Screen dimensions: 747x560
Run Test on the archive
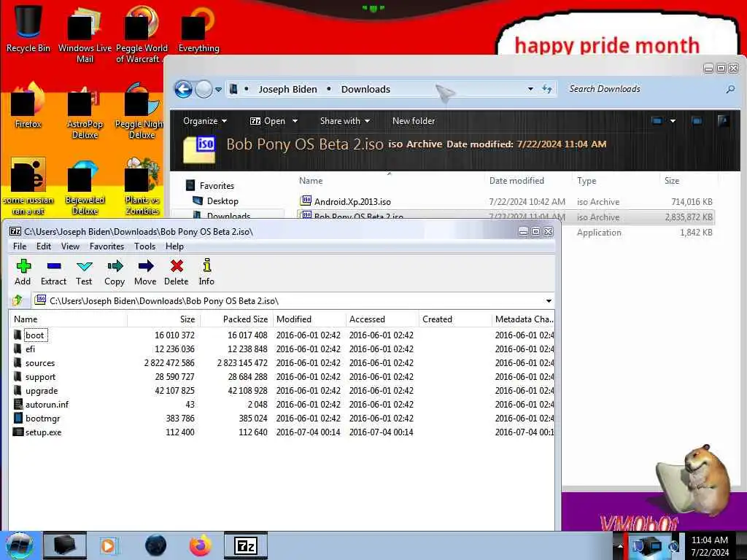[x=84, y=272]
